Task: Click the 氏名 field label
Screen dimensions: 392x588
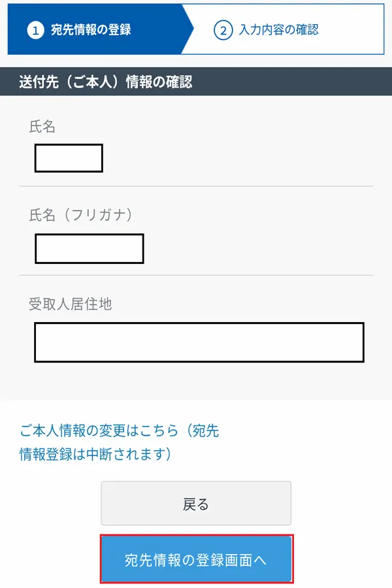Action: pos(42,127)
